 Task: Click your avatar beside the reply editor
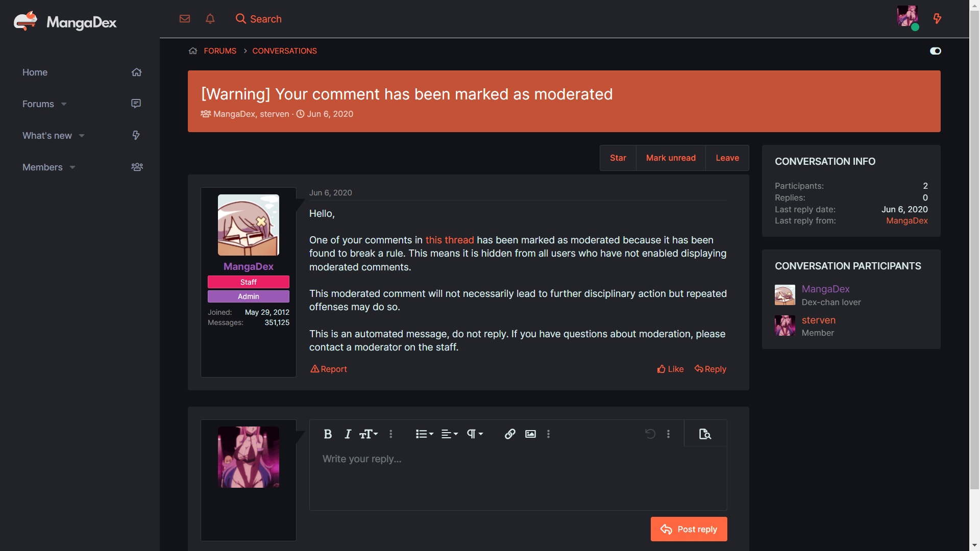[249, 457]
